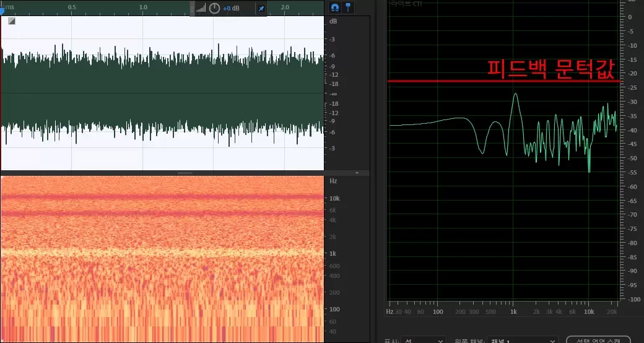Click the HUD volume knob dial
The width and height of the screenshot is (644, 343).
coord(214,8)
